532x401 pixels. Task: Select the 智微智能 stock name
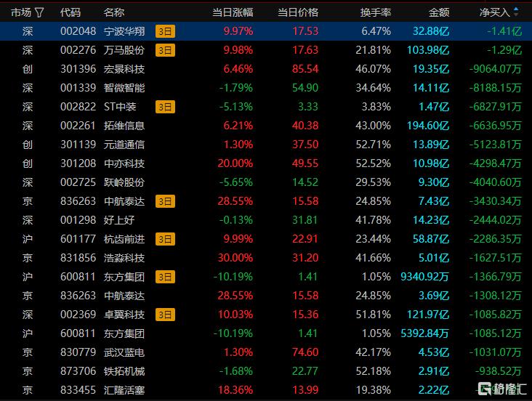pyautogui.click(x=124, y=88)
